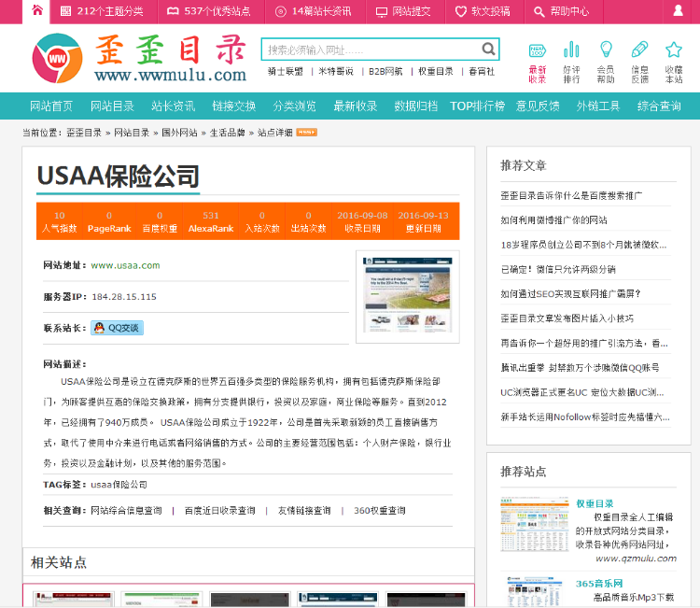
Task: Click the AlexaRank 531 stat cell
Action: [x=211, y=221]
